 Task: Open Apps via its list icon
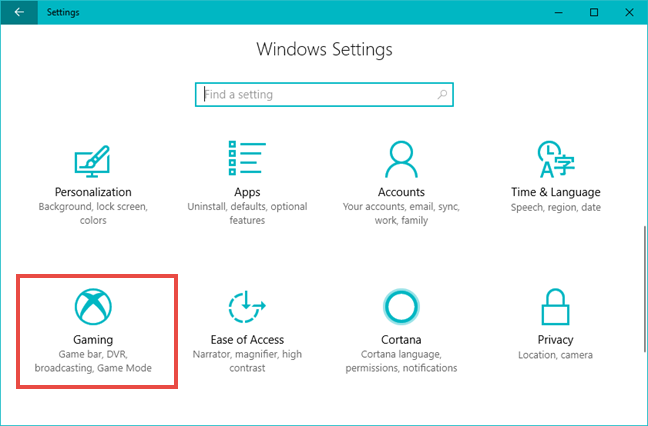(247, 158)
